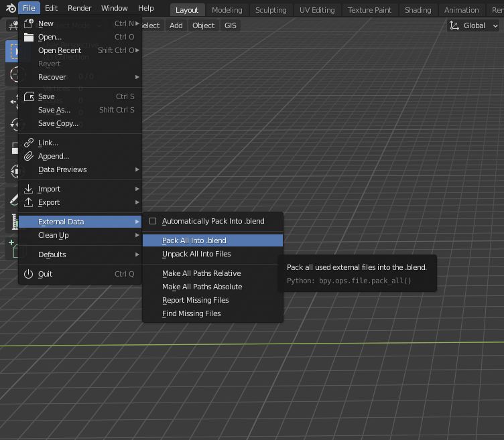Open the viewport GIS menu
The height and width of the screenshot is (440, 504).
(230, 25)
